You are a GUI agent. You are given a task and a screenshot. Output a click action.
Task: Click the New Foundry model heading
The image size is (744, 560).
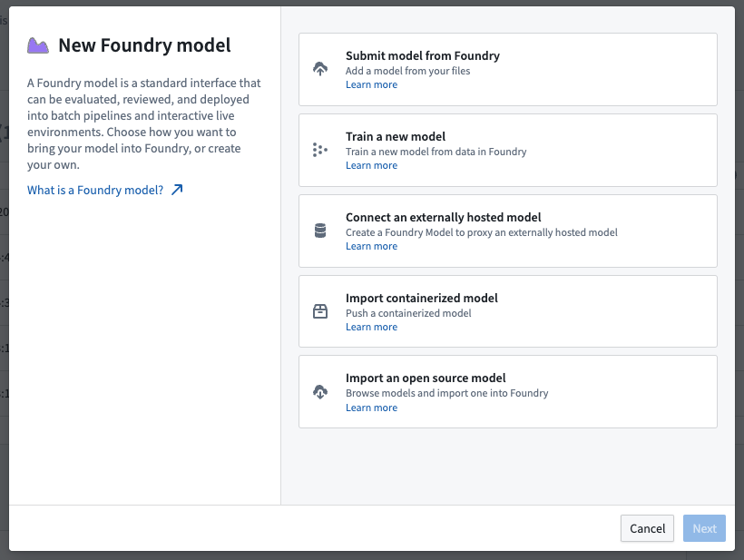pos(144,45)
